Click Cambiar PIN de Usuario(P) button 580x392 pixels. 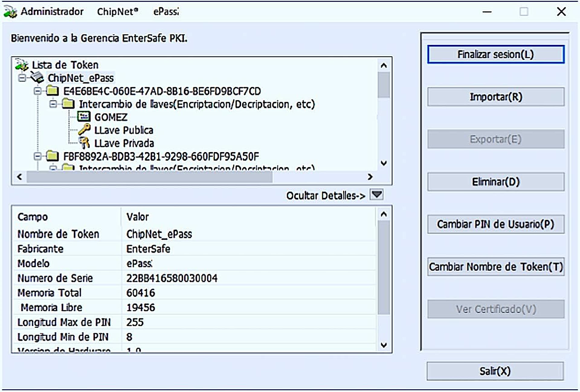[496, 224]
